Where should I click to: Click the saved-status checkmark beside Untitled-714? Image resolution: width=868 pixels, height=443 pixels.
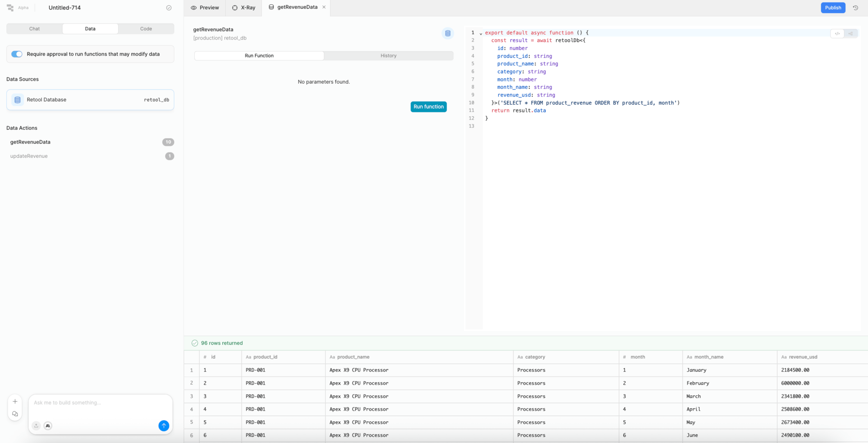(169, 8)
